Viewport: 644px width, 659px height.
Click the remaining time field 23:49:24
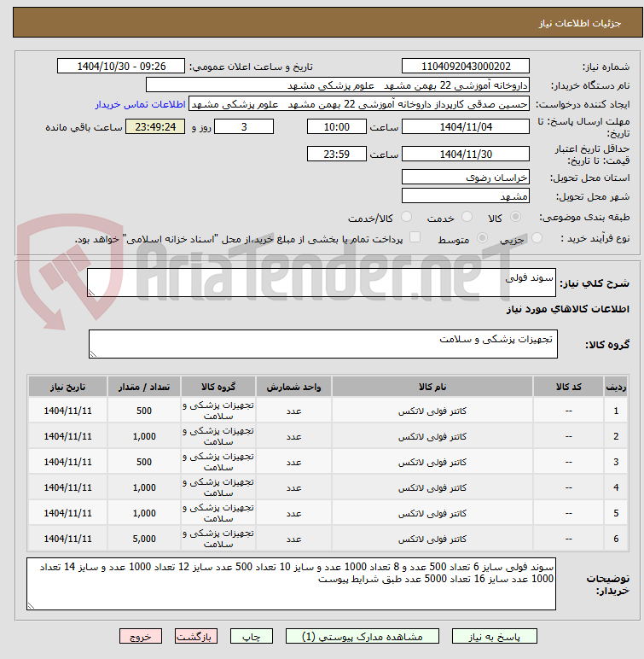tap(155, 126)
